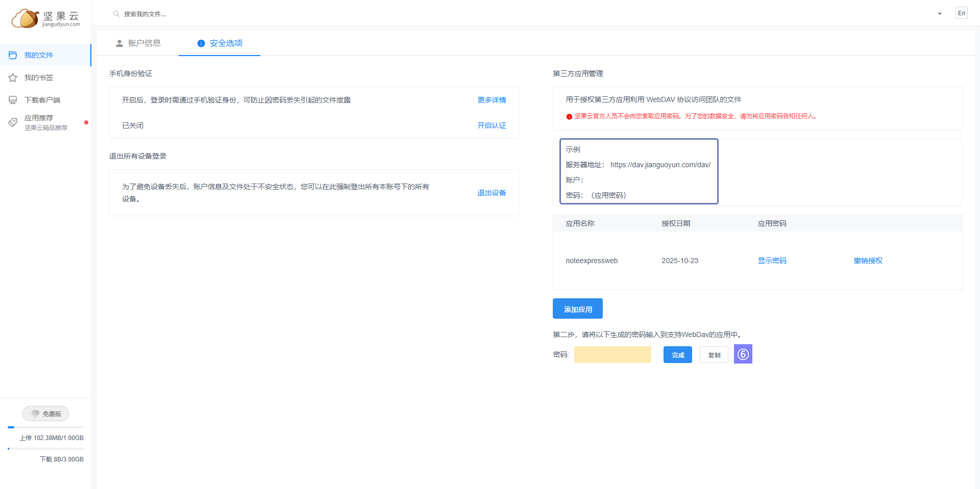Viewport: 980px width, 489px height.
Task: Click the App Recommendations tag icon
Action: point(13,122)
